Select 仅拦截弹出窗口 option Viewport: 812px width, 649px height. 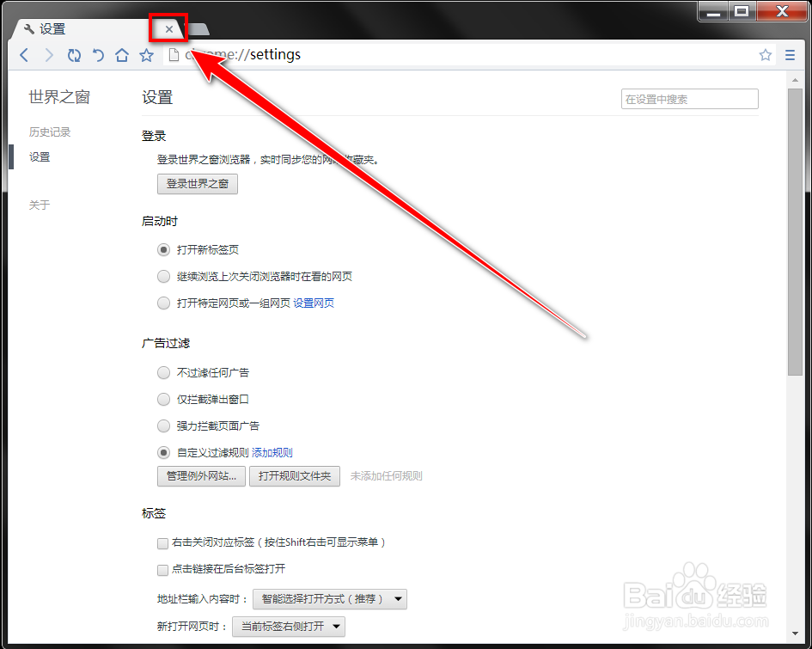(163, 400)
